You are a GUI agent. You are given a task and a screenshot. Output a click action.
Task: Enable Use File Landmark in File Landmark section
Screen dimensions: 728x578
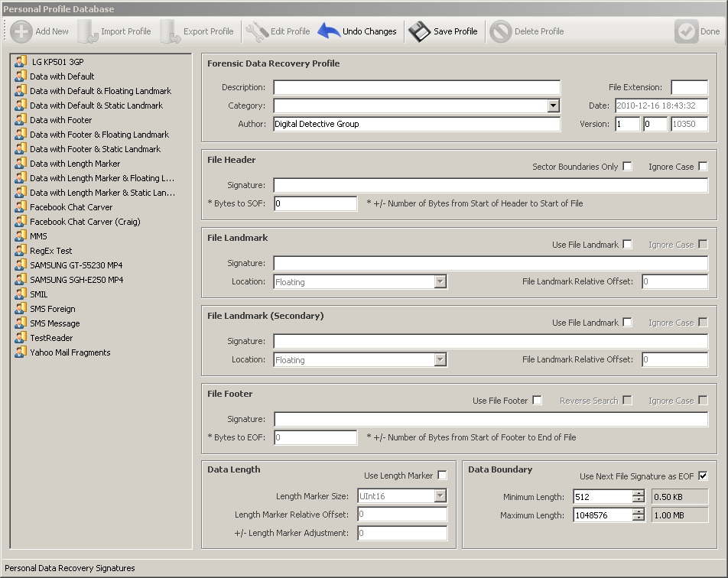point(627,244)
